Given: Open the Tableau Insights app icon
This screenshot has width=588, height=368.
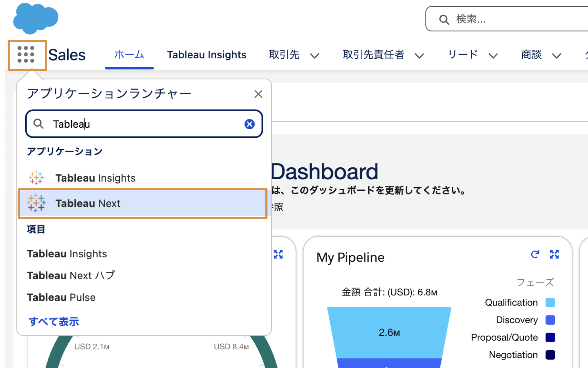Looking at the screenshot, I should (x=36, y=178).
